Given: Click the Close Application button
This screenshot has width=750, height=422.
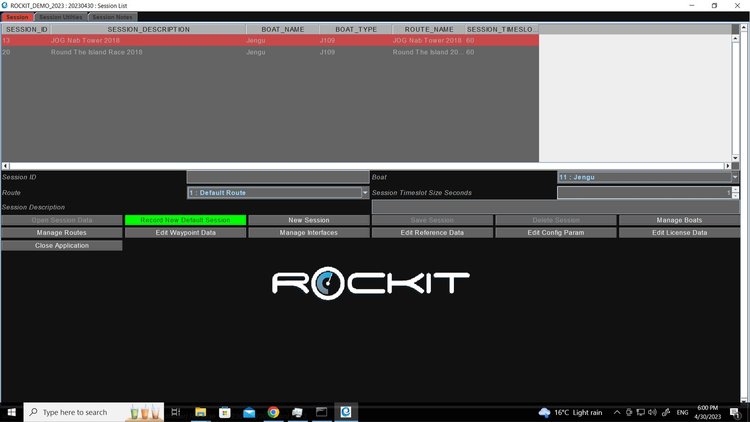Looking at the screenshot, I should coord(62,245).
